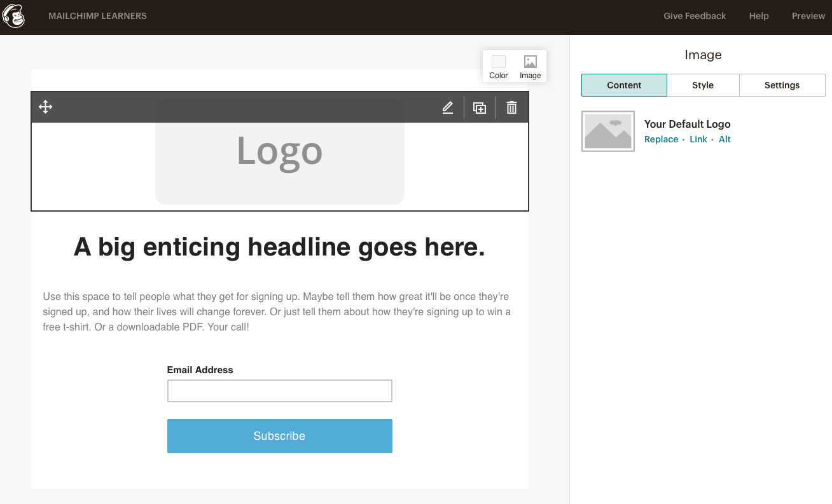Open the background Image option
Viewport: 832px width, 504px height.
(x=530, y=67)
